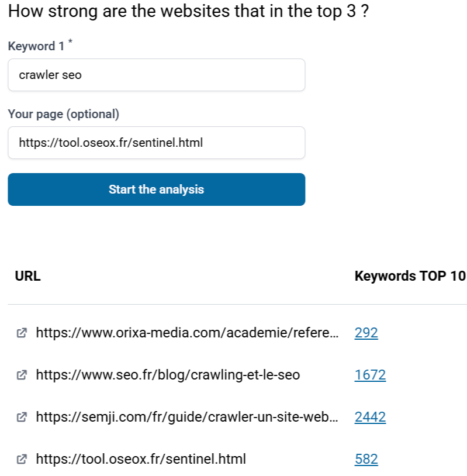Open the 1672 keywords link
467x476 pixels.
point(370,375)
